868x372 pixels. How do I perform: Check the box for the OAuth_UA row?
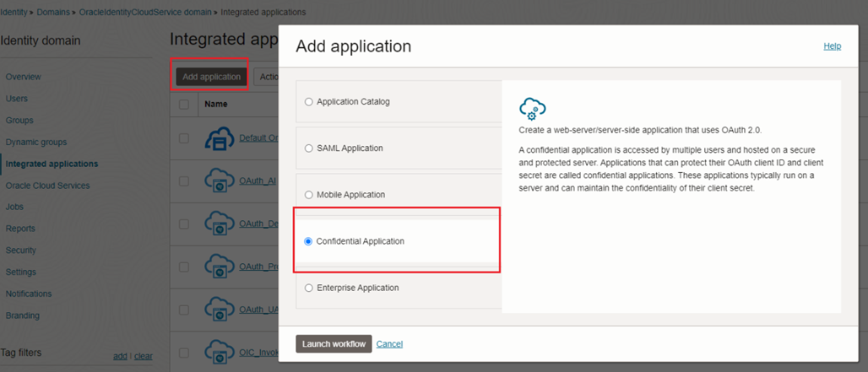click(x=184, y=309)
